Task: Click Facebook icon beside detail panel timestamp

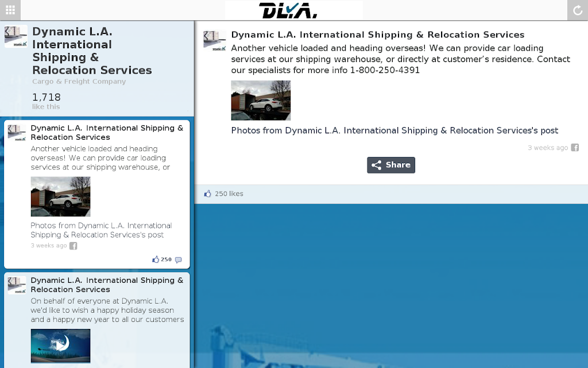Action: (x=575, y=148)
